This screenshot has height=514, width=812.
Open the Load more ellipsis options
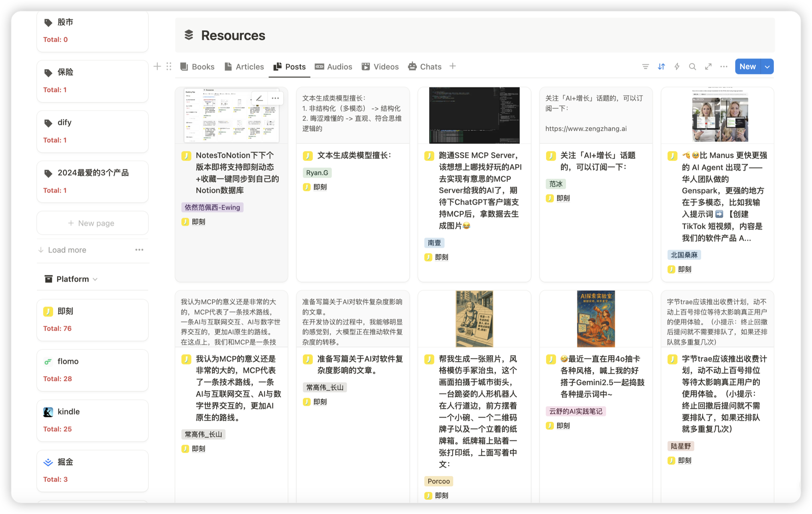(x=139, y=250)
